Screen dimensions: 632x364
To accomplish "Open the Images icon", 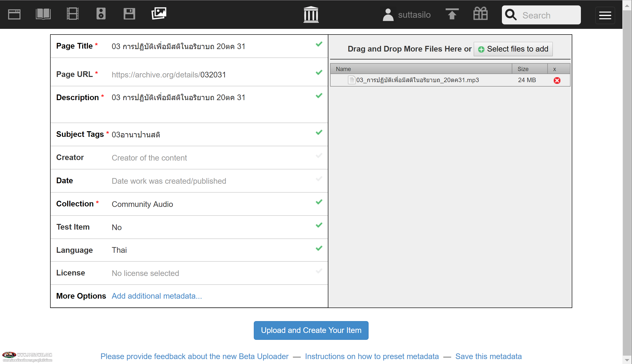I will (159, 14).
